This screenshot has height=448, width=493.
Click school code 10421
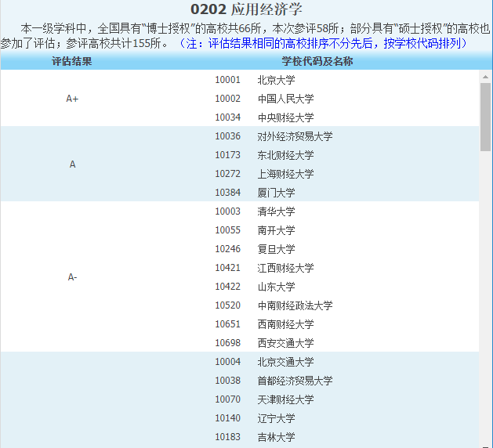(227, 268)
